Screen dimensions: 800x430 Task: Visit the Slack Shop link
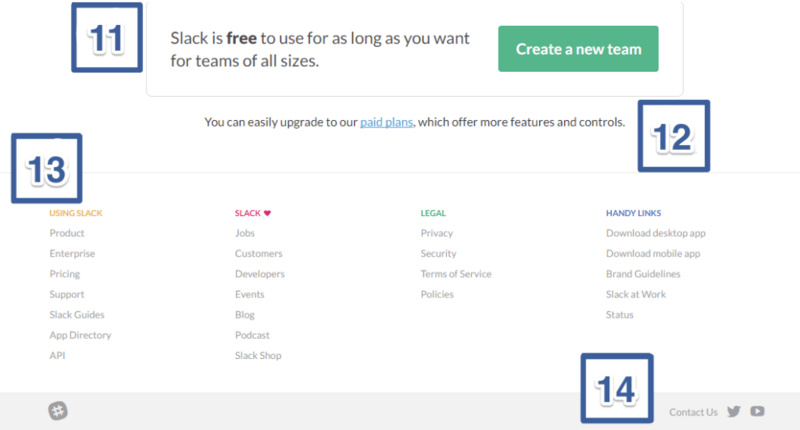[x=258, y=356]
